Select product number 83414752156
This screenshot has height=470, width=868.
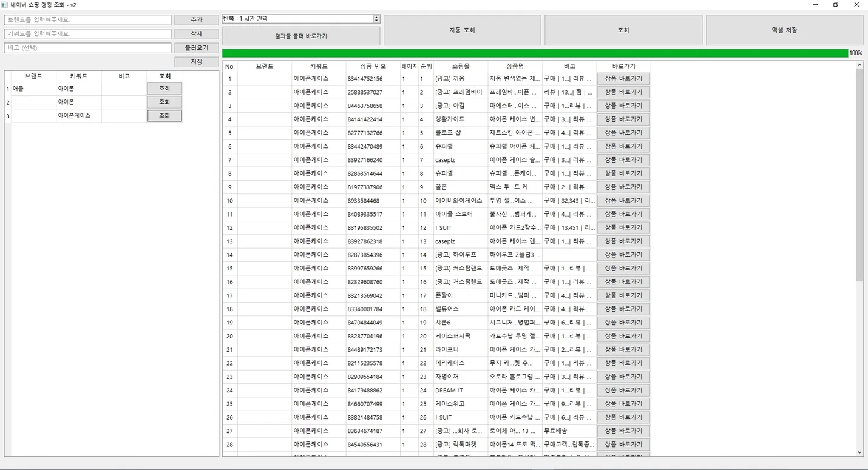[373, 78]
